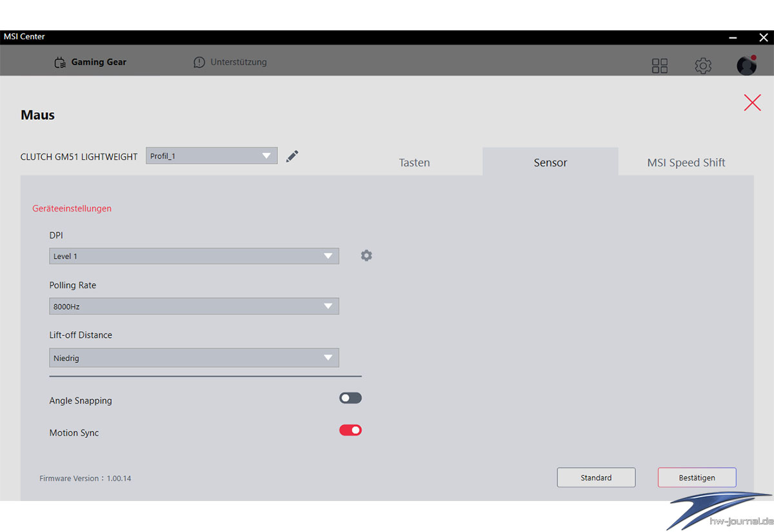The height and width of the screenshot is (532, 774).
Task: Open the Unterstützung support tab
Action: point(230,63)
